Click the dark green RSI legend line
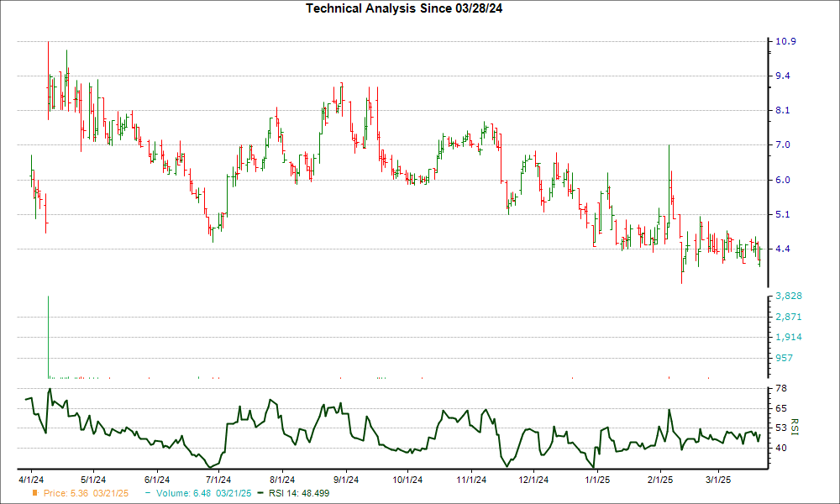Image resolution: width=840 pixels, height=504 pixels. coord(260,492)
